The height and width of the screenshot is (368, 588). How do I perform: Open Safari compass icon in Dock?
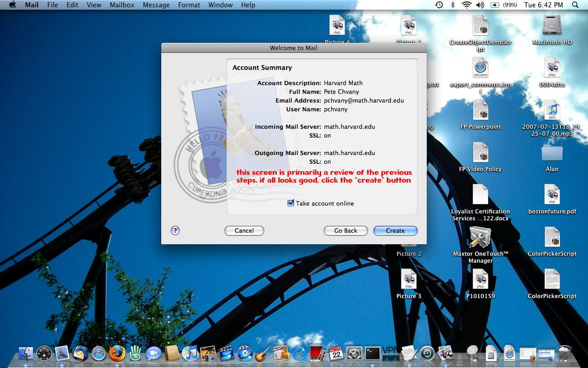pyautogui.click(x=99, y=353)
